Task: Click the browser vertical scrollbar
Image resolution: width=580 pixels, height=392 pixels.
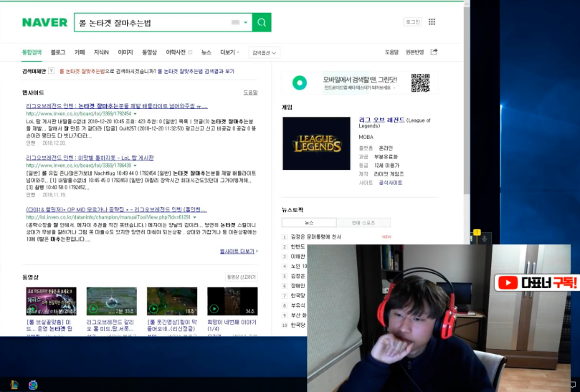Action: (x=467, y=100)
